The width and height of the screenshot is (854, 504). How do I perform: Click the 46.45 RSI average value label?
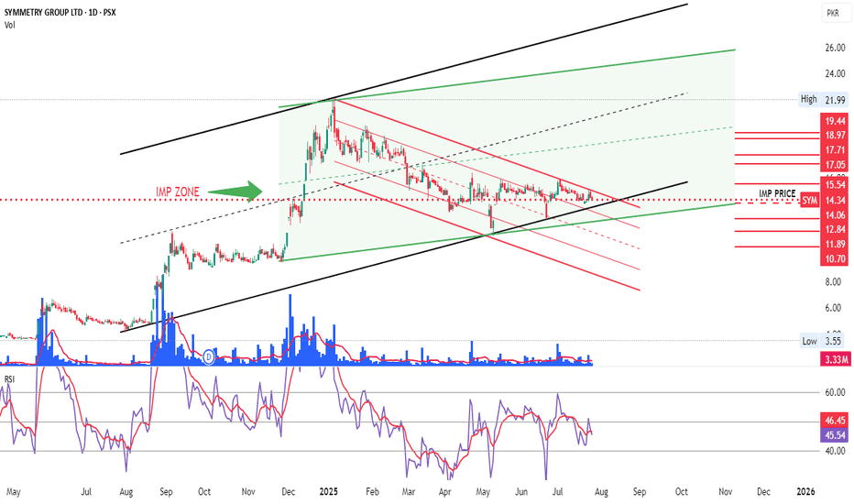click(835, 420)
